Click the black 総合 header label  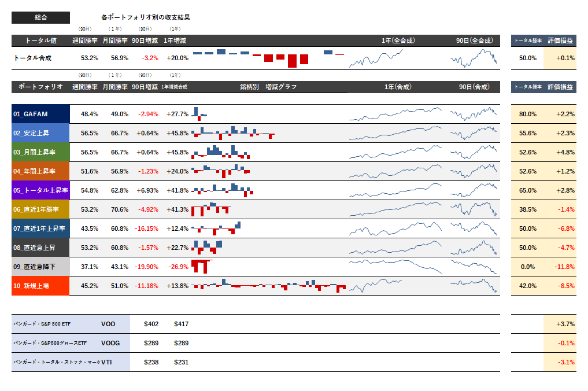[x=40, y=17]
